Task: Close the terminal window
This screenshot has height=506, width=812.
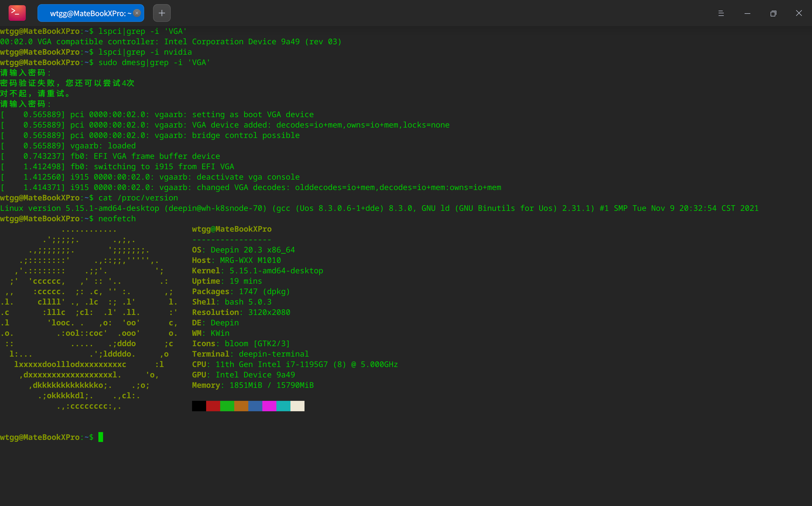Action: (x=799, y=13)
